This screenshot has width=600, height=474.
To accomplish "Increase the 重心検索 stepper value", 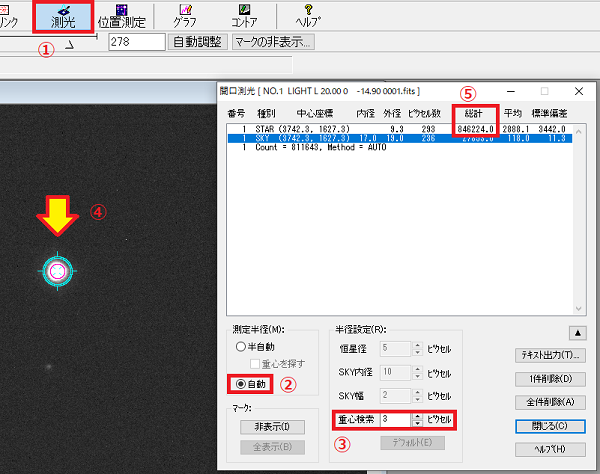I will 417,416.
